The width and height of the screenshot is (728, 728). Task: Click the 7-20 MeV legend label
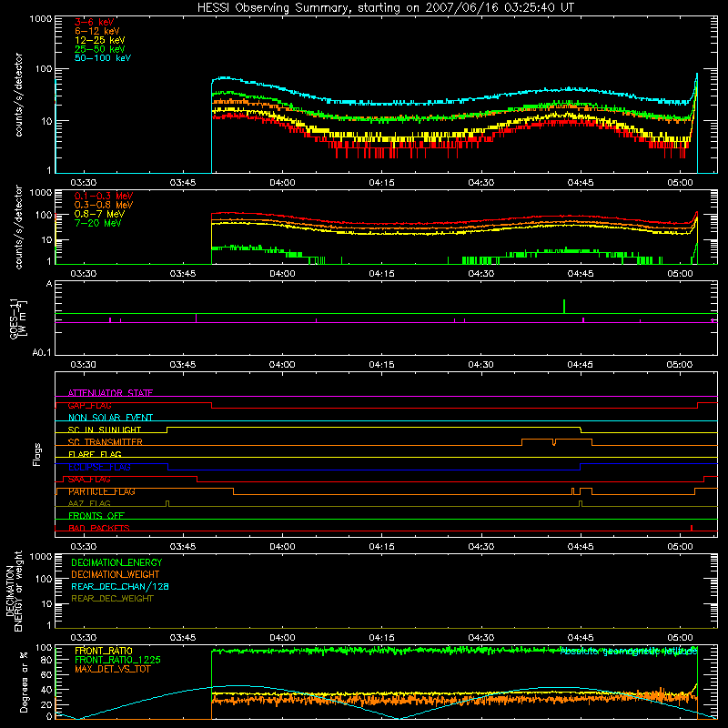pyautogui.click(x=98, y=223)
